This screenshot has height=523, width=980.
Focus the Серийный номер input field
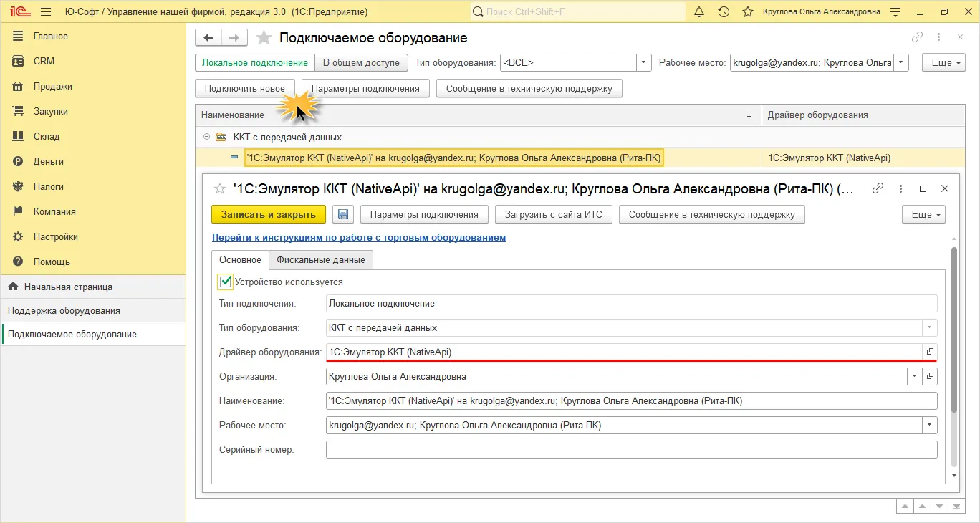coord(631,449)
